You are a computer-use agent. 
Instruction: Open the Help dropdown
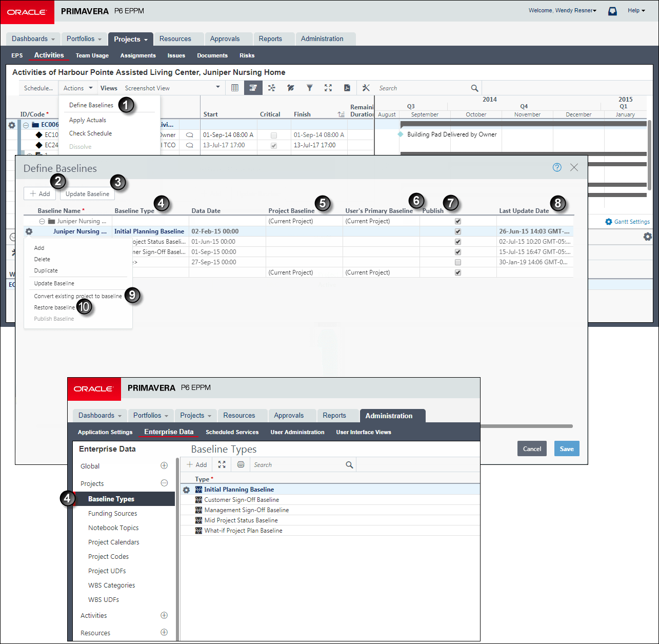pyautogui.click(x=636, y=10)
